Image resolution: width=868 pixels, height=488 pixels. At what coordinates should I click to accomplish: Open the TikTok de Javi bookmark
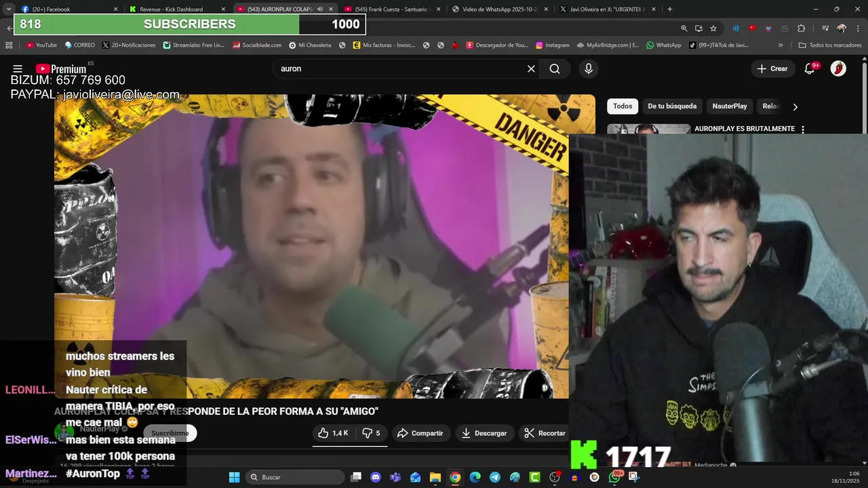point(718,45)
